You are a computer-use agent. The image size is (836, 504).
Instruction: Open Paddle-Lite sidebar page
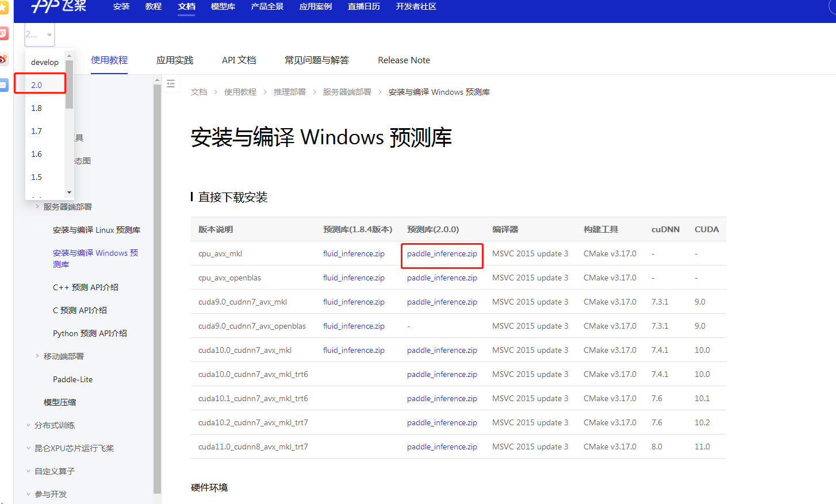72,379
